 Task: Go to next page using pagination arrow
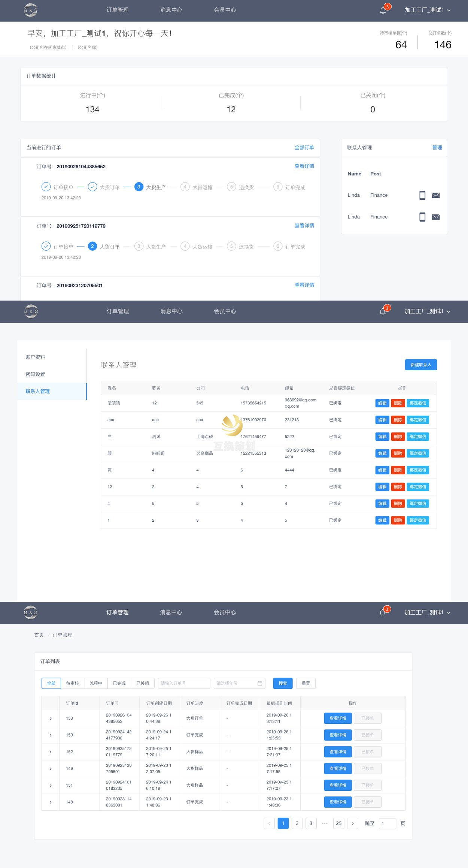353,823
